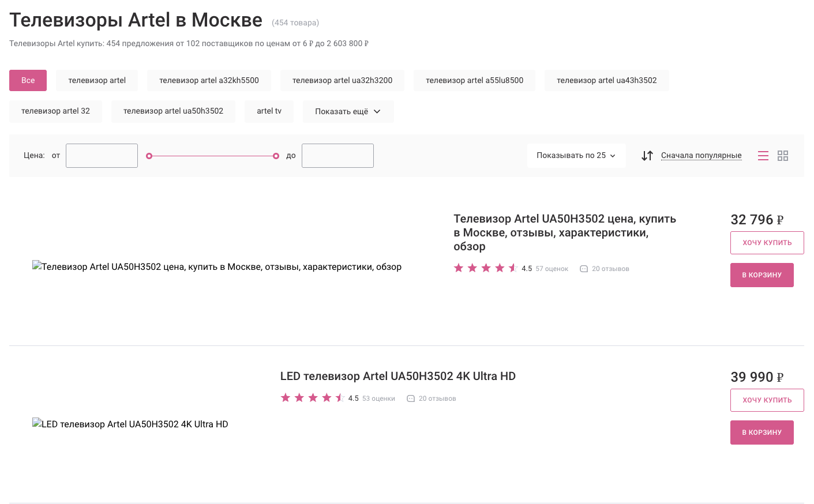Click the reviews icon for the second product
This screenshot has width=814, height=504.
point(411,398)
